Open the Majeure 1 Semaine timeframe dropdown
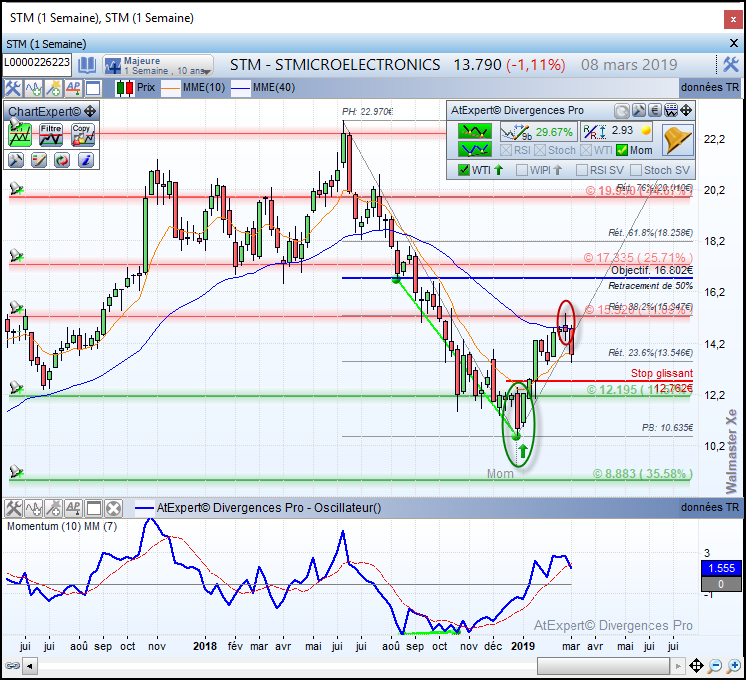 (158, 65)
